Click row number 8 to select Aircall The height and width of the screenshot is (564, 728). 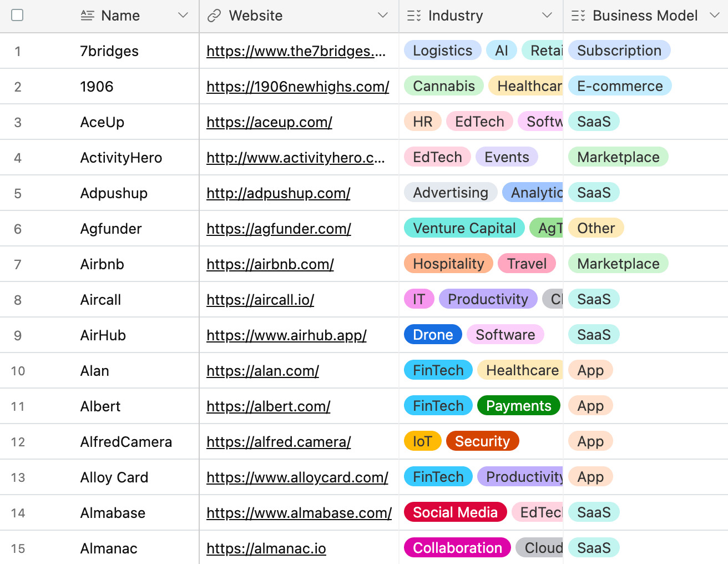tap(18, 300)
